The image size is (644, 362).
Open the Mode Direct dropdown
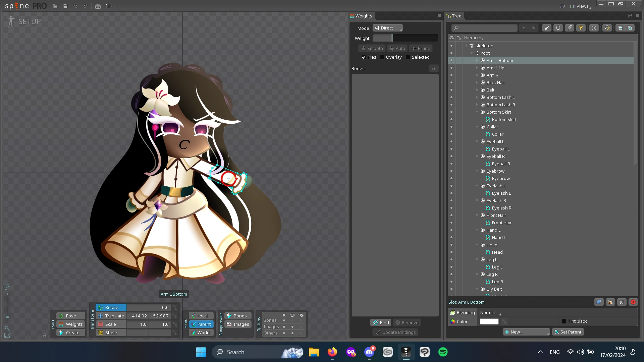pyautogui.click(x=388, y=28)
